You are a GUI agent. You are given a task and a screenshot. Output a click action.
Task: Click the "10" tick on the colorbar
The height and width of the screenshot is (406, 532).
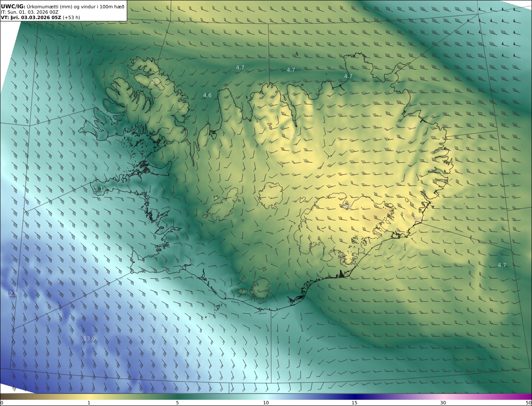(x=266, y=403)
